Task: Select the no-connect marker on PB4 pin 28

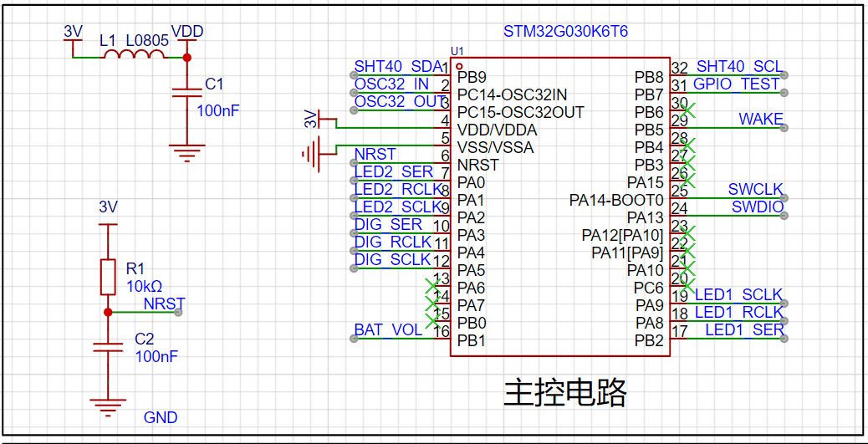Action: pos(687,145)
